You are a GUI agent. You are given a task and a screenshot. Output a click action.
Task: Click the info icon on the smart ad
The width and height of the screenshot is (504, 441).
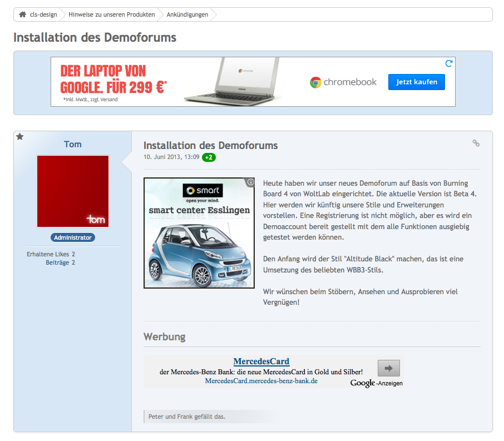[x=250, y=182]
